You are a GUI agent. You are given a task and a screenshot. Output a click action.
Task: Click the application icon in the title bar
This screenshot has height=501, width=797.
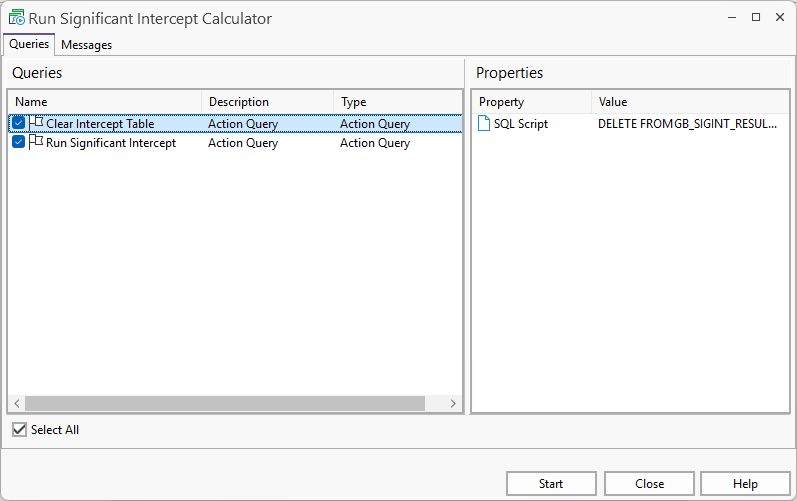tap(16, 18)
